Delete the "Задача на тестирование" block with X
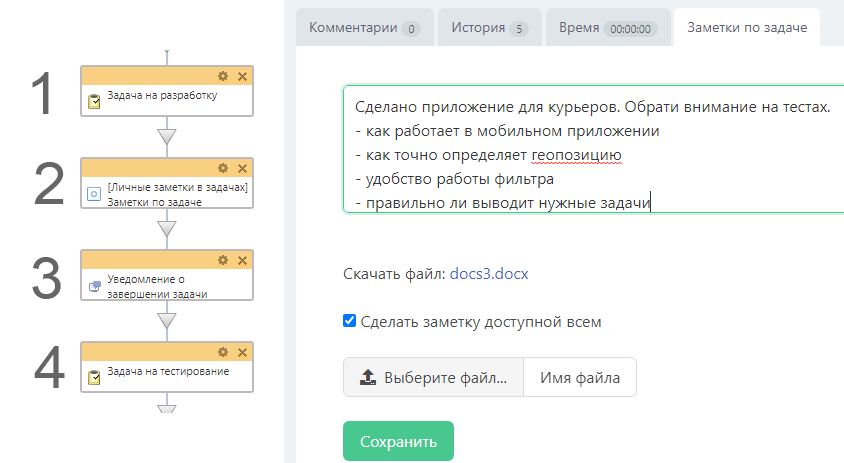Viewport: 844px width, 463px height. coord(242,353)
